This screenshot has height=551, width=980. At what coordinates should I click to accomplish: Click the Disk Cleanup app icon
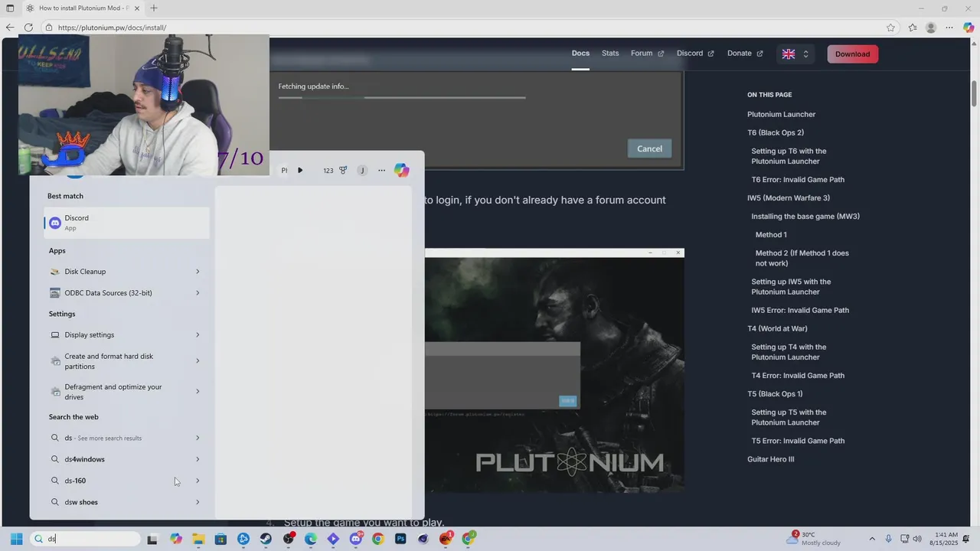click(54, 272)
